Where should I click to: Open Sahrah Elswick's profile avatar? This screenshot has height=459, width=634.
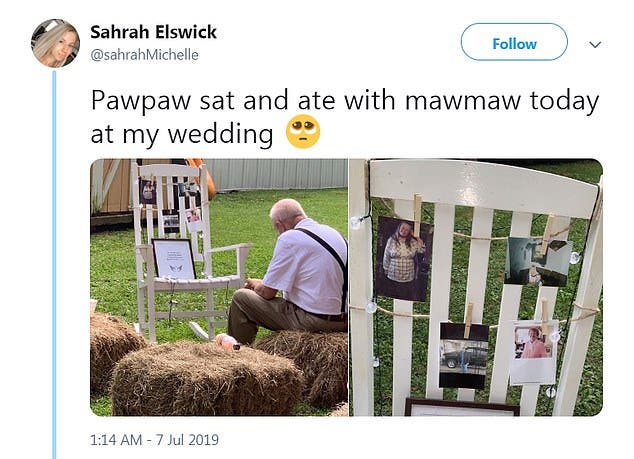55,43
